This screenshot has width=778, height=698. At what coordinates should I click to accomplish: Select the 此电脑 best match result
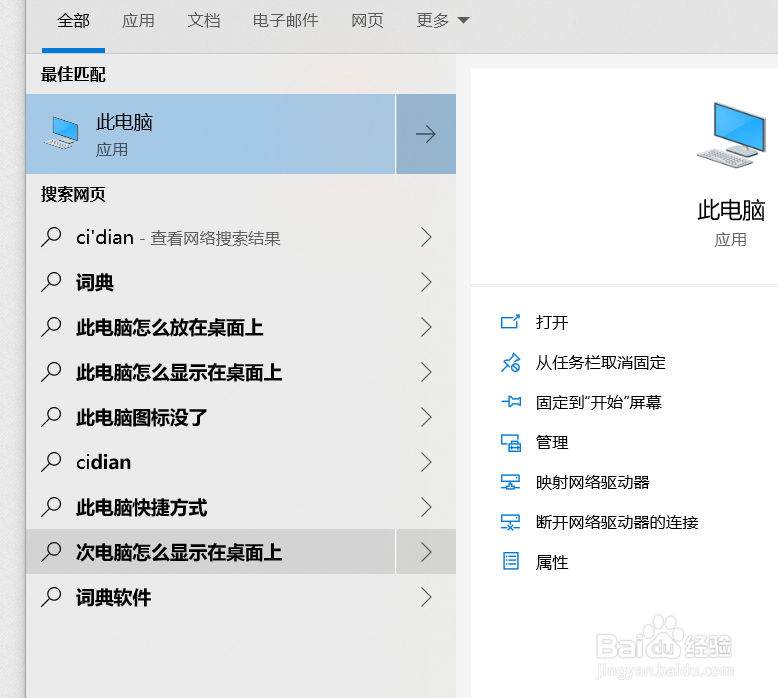pos(210,134)
